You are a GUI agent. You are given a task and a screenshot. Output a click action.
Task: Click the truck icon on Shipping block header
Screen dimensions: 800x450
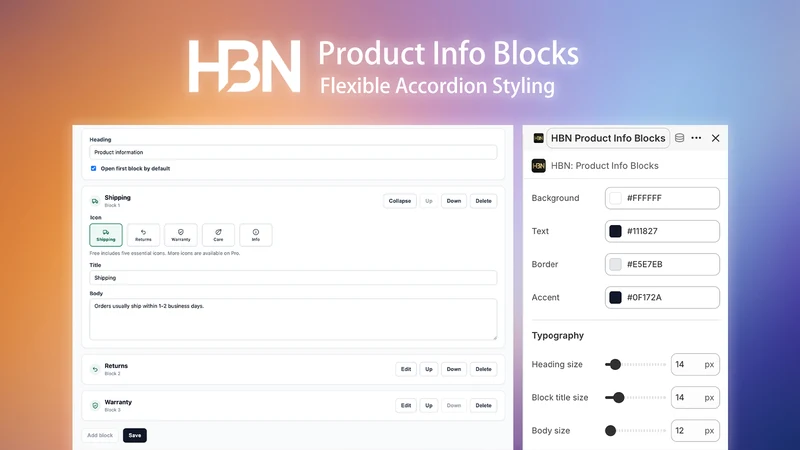click(x=95, y=201)
